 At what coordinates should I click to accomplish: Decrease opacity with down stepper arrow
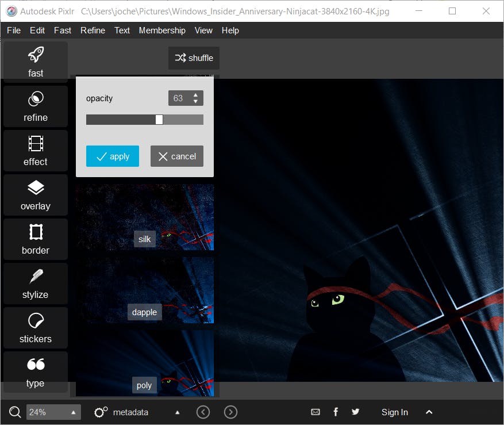point(195,101)
